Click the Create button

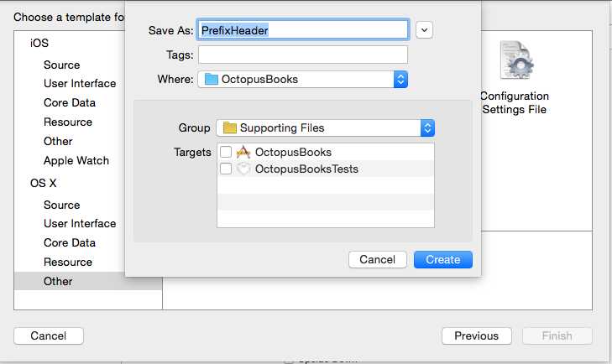coord(443,259)
